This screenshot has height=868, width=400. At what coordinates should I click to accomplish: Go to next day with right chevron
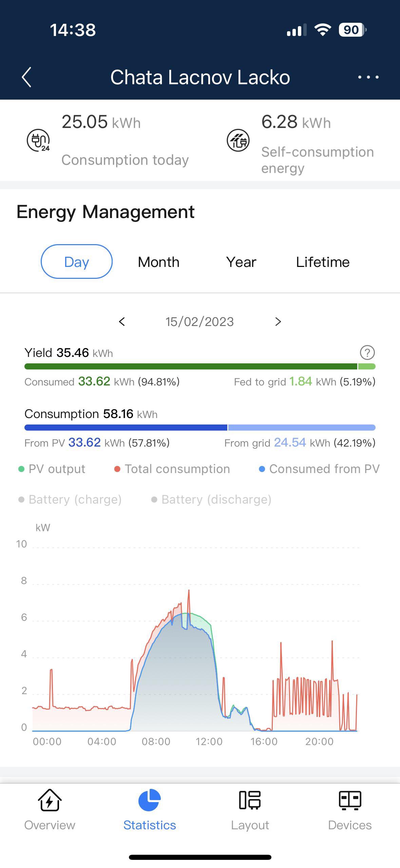[278, 322]
